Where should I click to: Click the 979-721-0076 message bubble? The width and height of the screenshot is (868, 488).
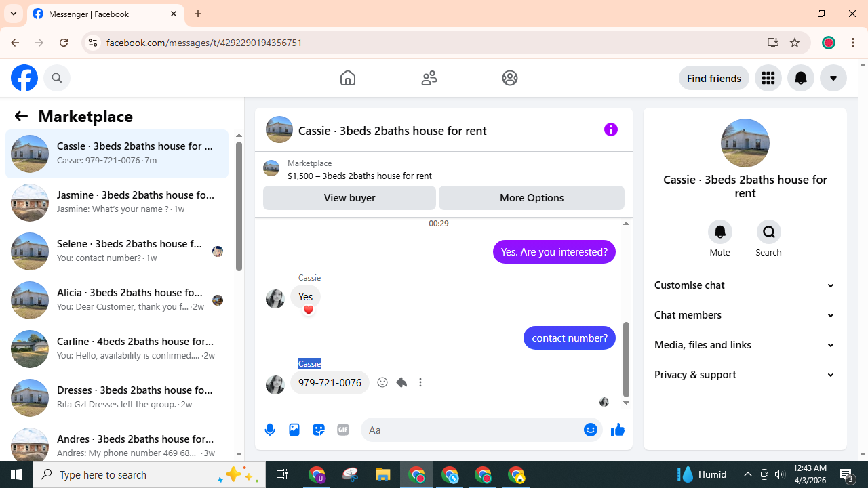tap(330, 383)
